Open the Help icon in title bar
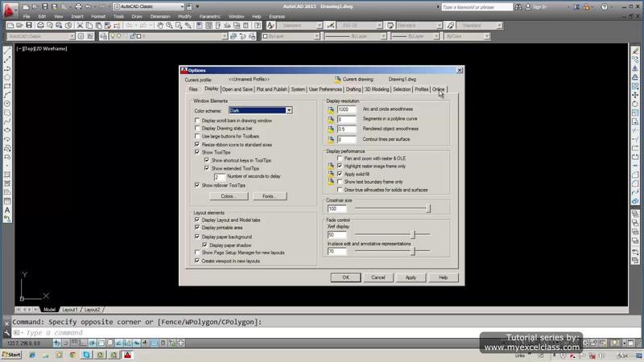Screen dimensions: 644x362 [x=605, y=7]
